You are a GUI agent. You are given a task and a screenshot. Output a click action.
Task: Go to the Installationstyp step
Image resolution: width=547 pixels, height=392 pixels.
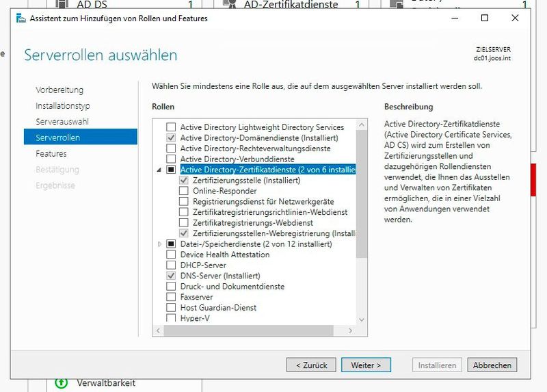(x=63, y=106)
